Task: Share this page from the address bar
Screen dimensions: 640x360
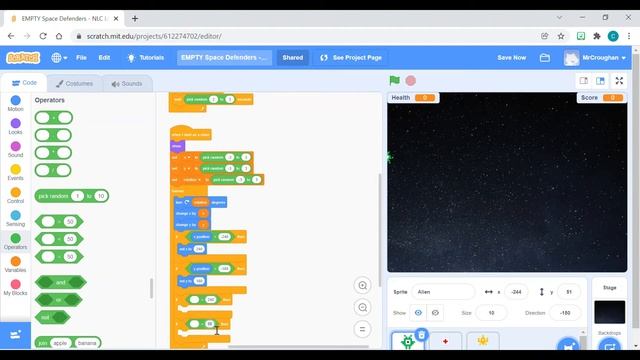Action: click(x=544, y=36)
